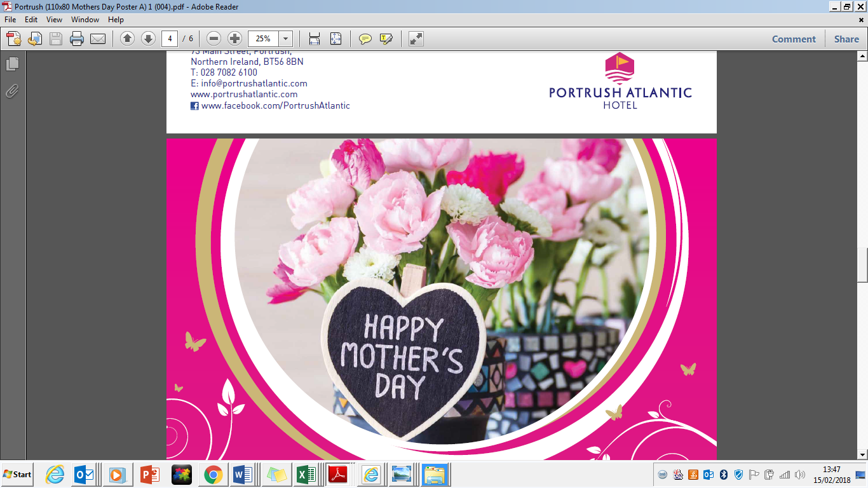Go to next page with down arrow
Screen dimensions: 868x488
148,39
